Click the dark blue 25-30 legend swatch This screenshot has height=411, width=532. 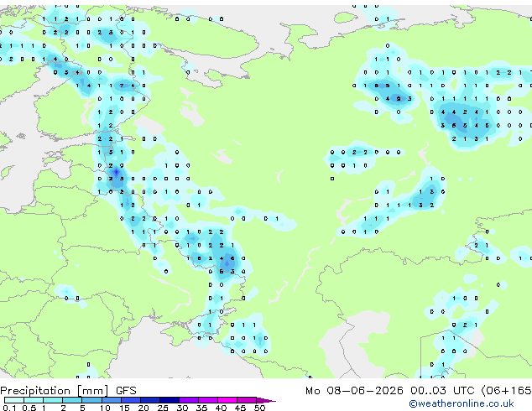[x=170, y=400]
